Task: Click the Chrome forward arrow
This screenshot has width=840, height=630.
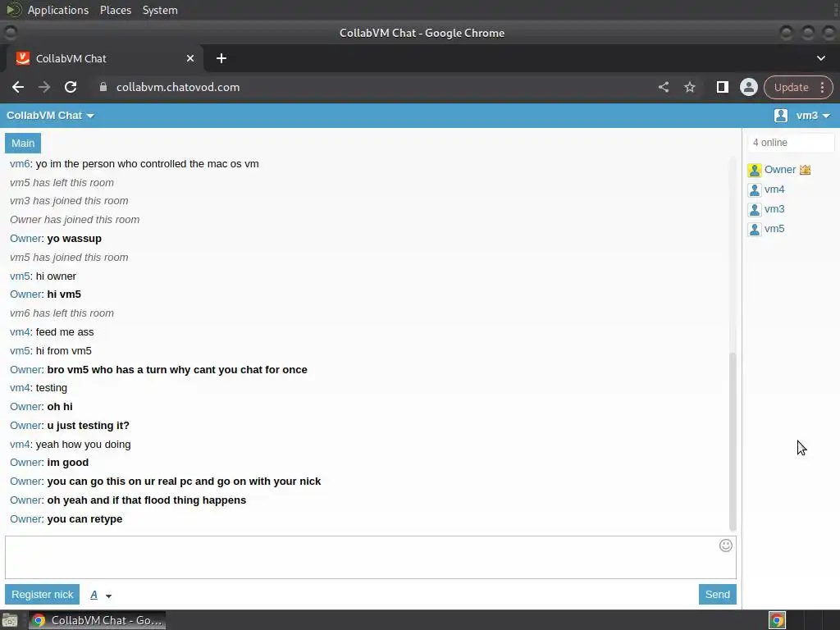Action: 44,87
